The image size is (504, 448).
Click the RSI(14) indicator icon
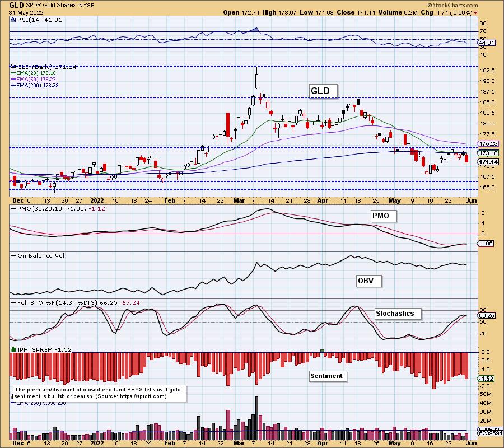click(12, 20)
